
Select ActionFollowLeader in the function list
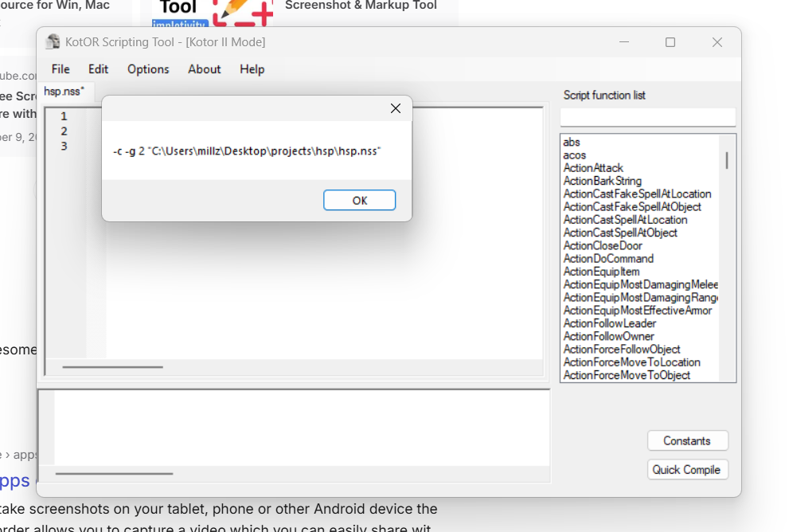pos(609,323)
